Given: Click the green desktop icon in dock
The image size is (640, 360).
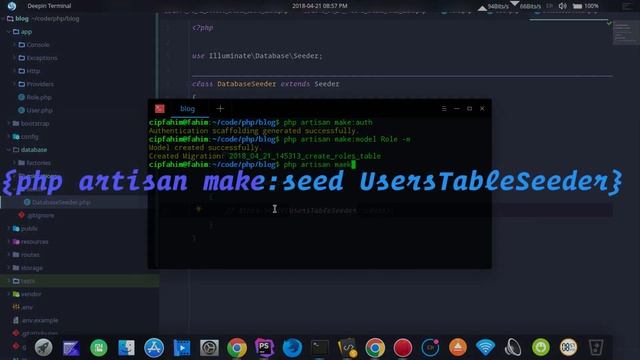Looking at the screenshot, I should tap(99, 348).
